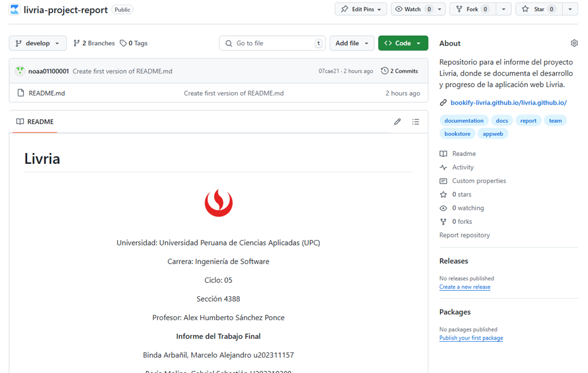Select the docs topic tag

pyautogui.click(x=502, y=121)
